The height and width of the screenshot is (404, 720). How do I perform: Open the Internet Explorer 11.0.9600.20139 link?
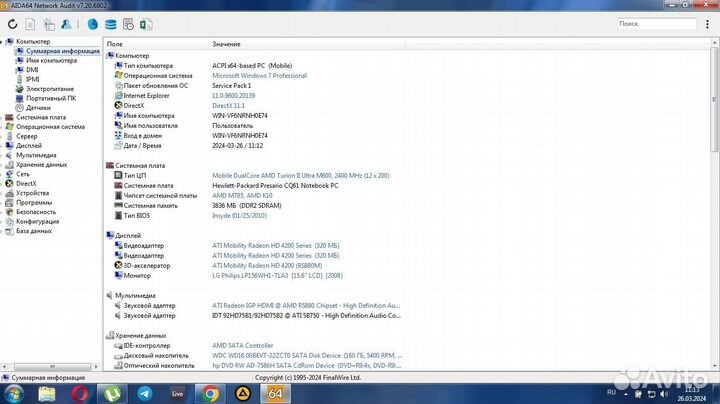[x=233, y=95]
